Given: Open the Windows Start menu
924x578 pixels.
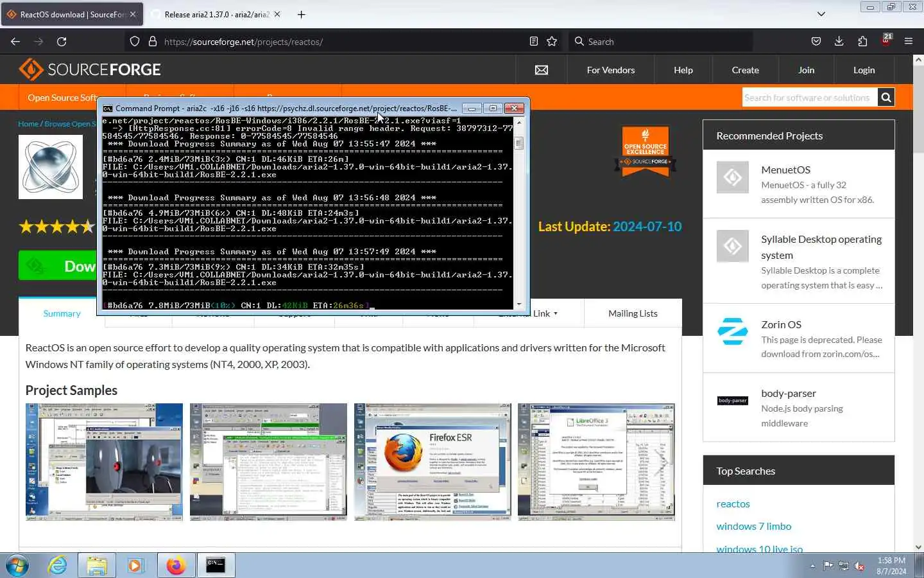Looking at the screenshot, I should [x=17, y=566].
